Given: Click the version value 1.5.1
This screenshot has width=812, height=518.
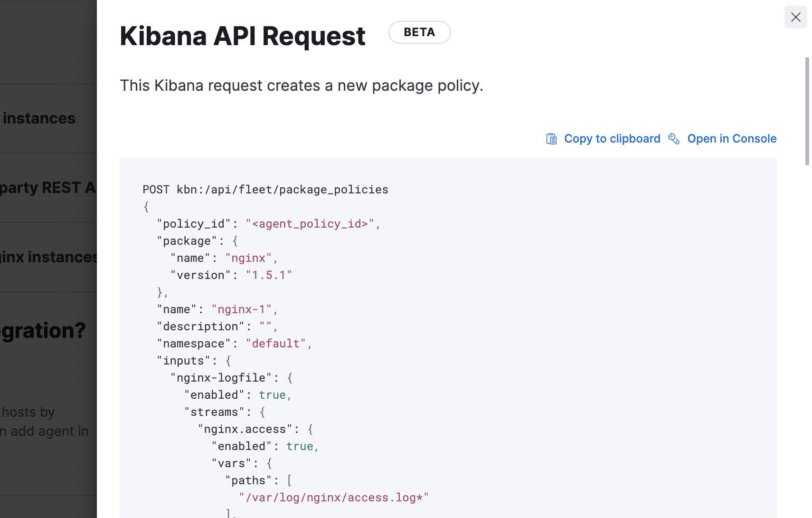Looking at the screenshot, I should tap(269, 275).
